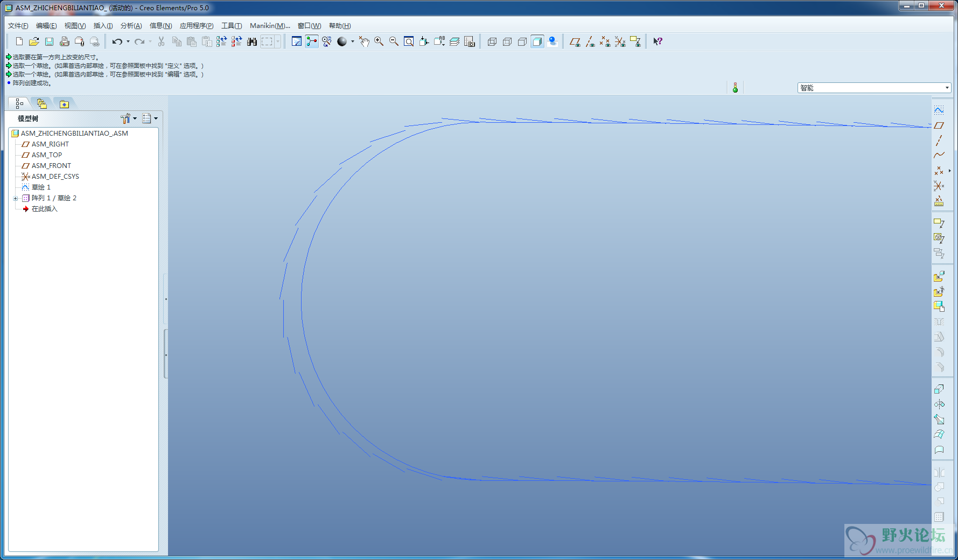
Task: Switch to the model tree tab
Action: pos(19,103)
